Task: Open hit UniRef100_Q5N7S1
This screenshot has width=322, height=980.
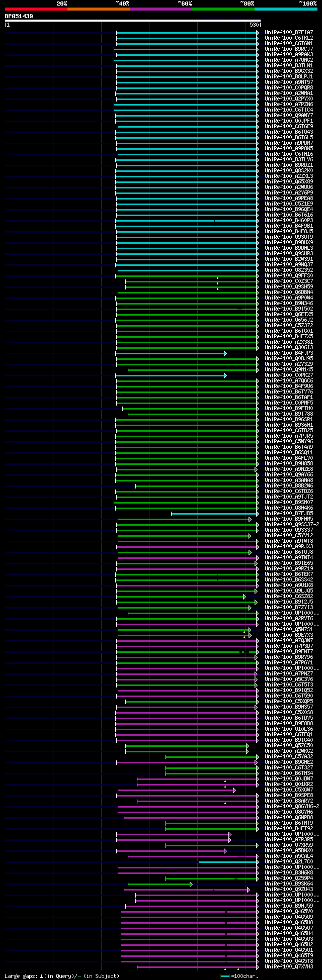Action: (289, 629)
